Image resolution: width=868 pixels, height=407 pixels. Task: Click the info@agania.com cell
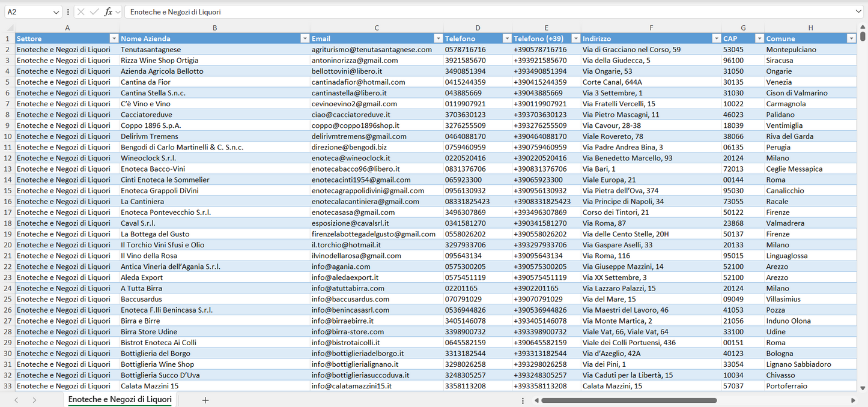coord(377,267)
